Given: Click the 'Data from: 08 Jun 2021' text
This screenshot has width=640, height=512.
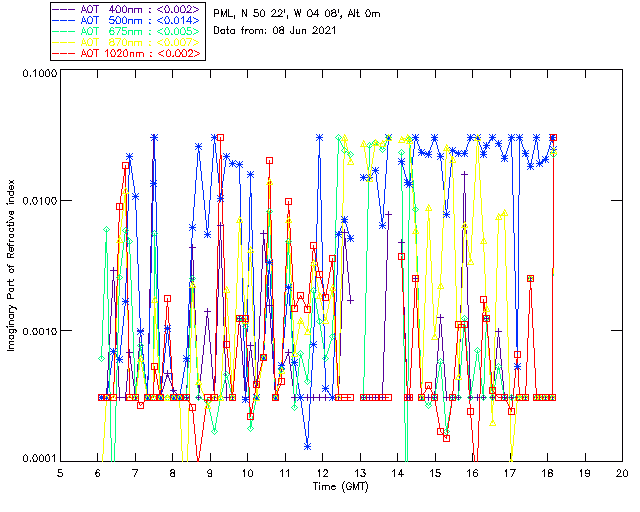Looking at the screenshot, I should 275,31.
